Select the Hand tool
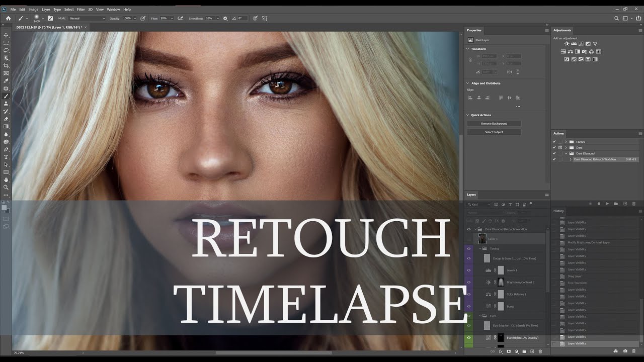The height and width of the screenshot is (362, 644). point(6,179)
